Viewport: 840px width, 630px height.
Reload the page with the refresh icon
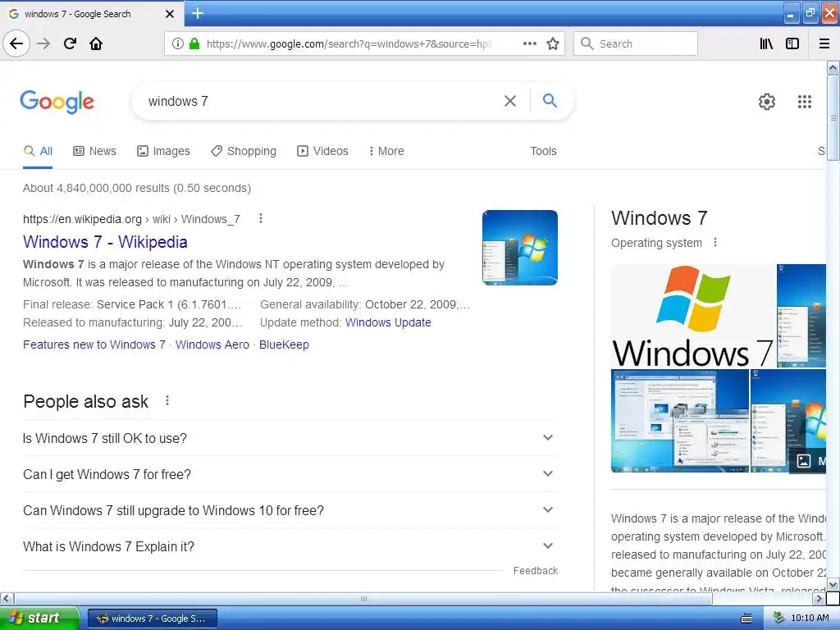70,43
